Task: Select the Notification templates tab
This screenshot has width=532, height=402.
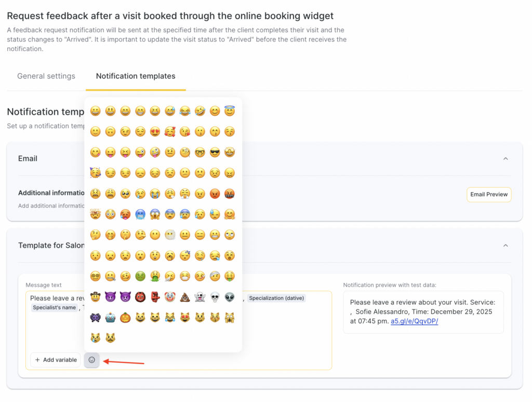Action: pyautogui.click(x=136, y=76)
